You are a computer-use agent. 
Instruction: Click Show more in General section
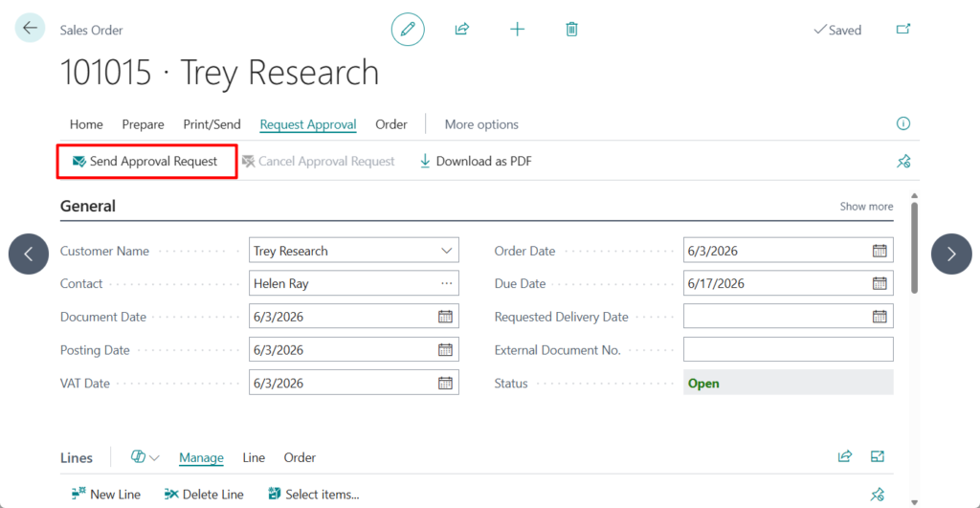[866, 207]
